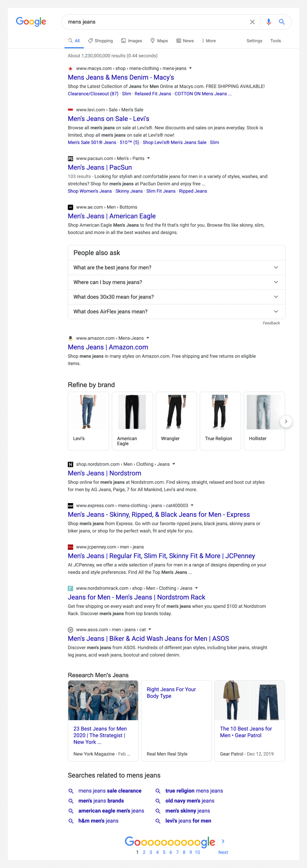Open the News tab
This screenshot has width=307, height=868.
click(x=185, y=41)
